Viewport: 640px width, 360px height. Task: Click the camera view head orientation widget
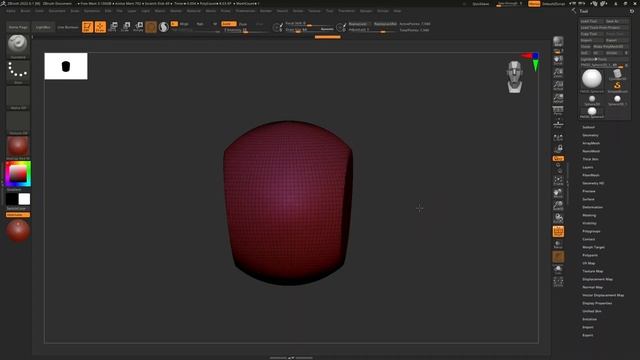[x=515, y=77]
